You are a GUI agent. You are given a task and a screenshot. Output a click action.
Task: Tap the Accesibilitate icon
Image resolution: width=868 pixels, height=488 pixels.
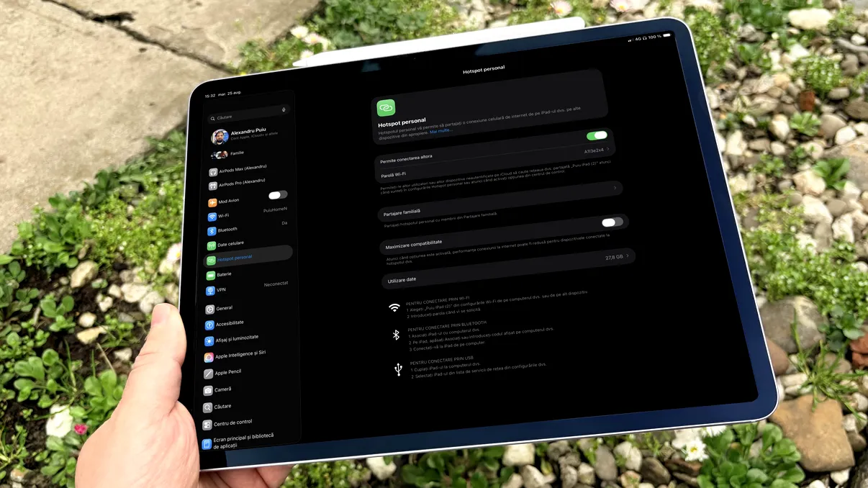(x=209, y=325)
